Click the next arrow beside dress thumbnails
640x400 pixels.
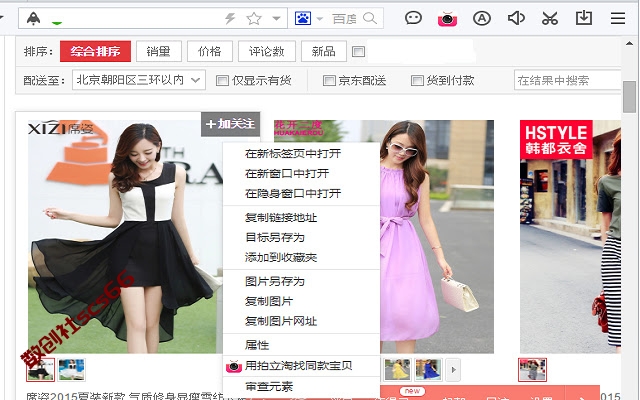[453, 370]
